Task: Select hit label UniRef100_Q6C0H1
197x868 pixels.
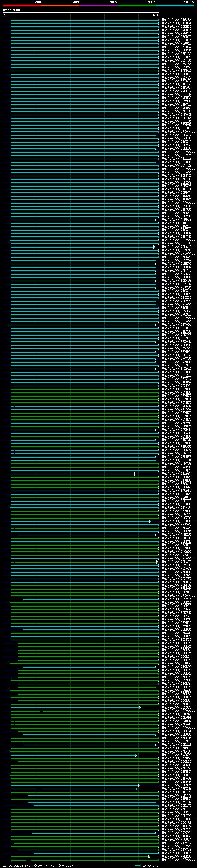Action: [x=177, y=423]
